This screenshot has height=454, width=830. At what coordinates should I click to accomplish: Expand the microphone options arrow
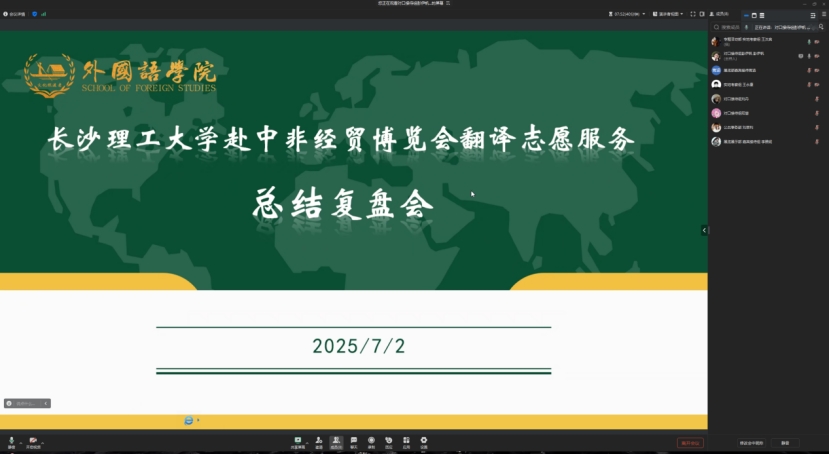(21, 440)
